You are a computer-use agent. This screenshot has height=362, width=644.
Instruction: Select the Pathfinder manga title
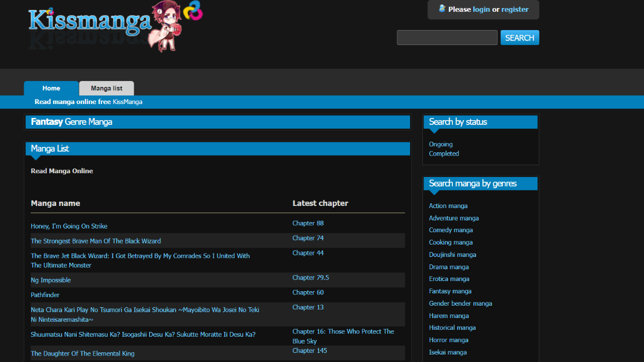tap(45, 295)
